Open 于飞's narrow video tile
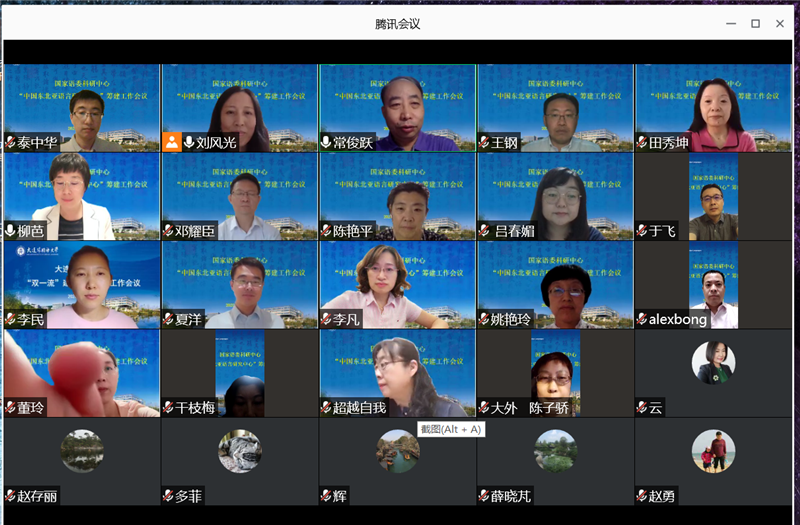 [712, 195]
